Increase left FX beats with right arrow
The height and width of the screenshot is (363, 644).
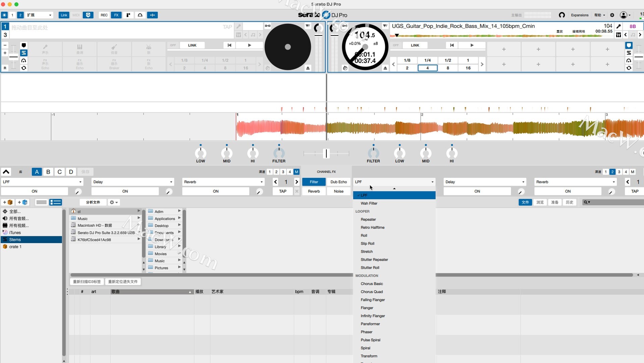tap(297, 182)
